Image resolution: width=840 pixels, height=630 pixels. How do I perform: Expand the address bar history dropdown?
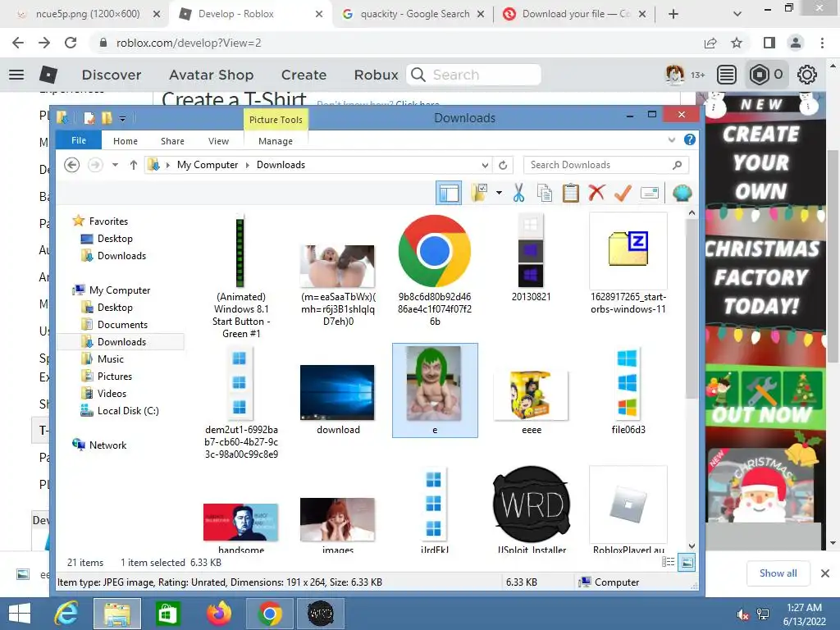[484, 165]
